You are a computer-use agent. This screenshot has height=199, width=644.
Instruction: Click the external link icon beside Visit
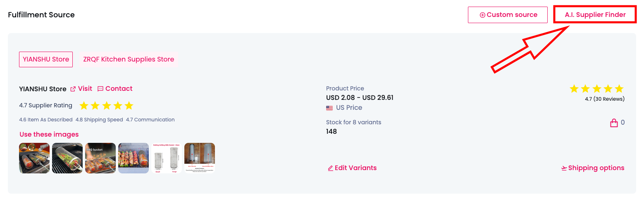click(73, 89)
